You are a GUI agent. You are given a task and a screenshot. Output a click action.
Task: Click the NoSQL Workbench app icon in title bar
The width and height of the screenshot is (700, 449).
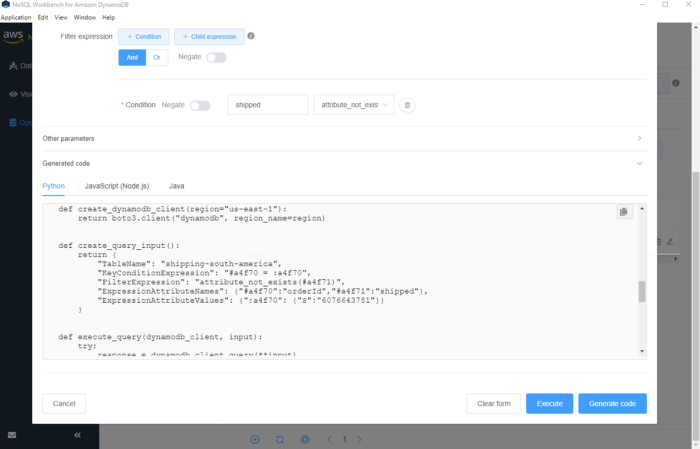(6, 4)
